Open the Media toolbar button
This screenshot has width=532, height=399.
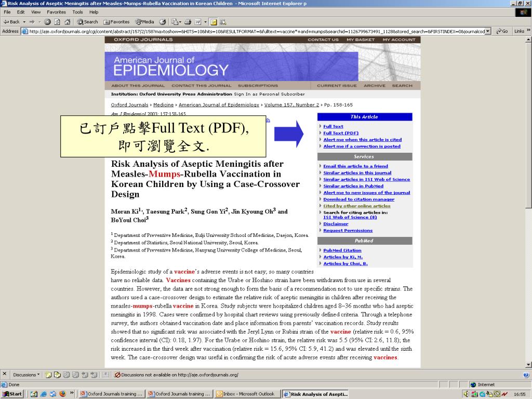coord(144,22)
